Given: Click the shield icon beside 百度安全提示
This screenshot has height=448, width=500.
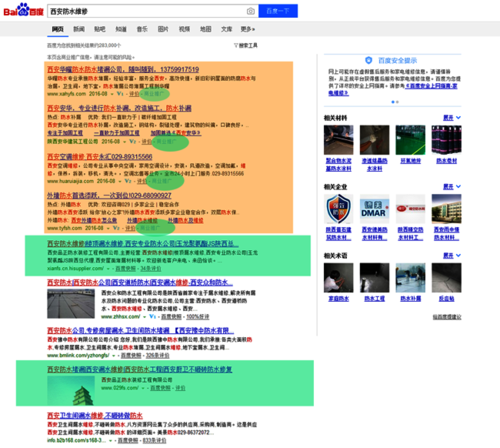Looking at the screenshot, I should tap(368, 60).
